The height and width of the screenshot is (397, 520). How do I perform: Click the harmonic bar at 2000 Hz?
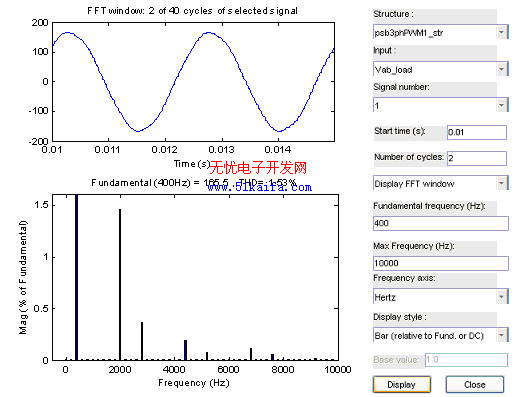coord(120,285)
